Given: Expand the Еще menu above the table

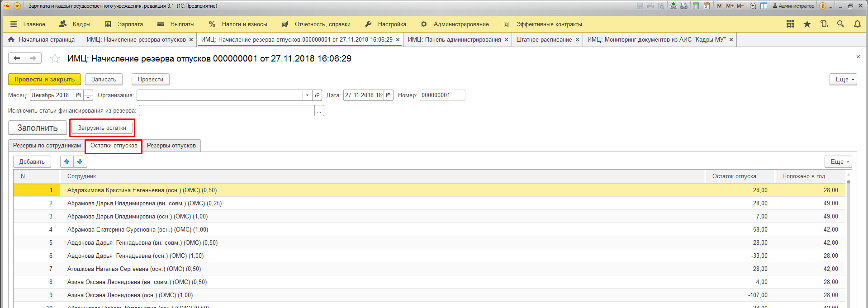Looking at the screenshot, I should pyautogui.click(x=840, y=161).
